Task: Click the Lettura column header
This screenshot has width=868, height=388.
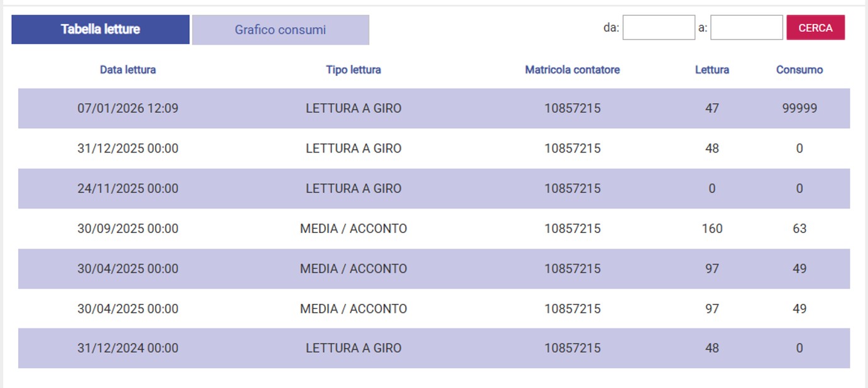Action: point(712,70)
